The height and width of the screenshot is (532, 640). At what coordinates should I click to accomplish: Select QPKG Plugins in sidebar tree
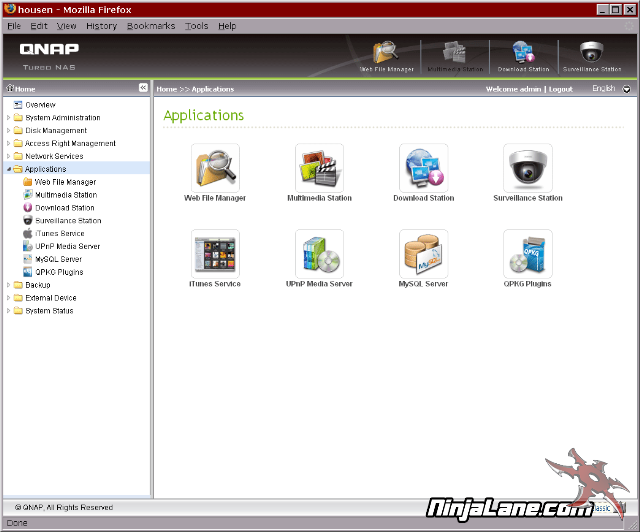tap(59, 272)
